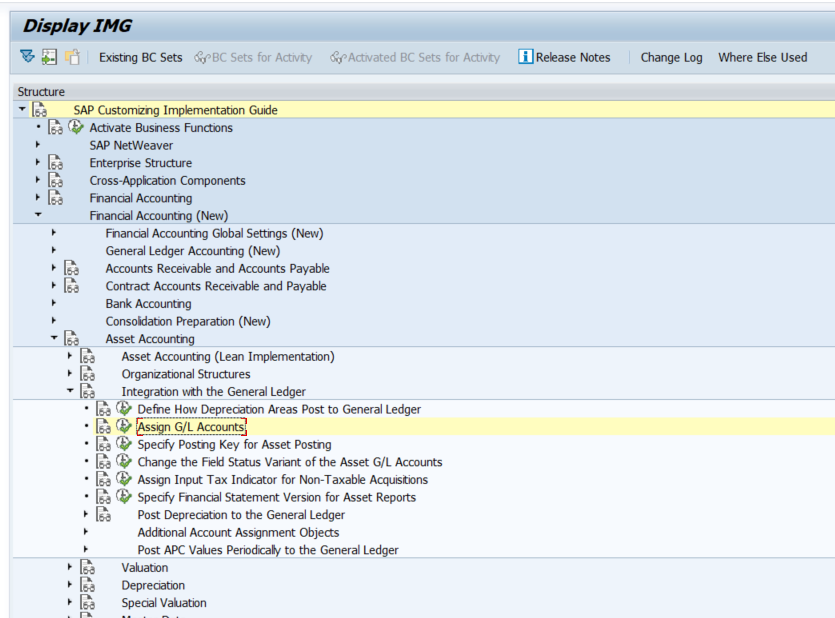Select the Cross-Application Components row text
The image size is (835, 618).
[x=167, y=180]
